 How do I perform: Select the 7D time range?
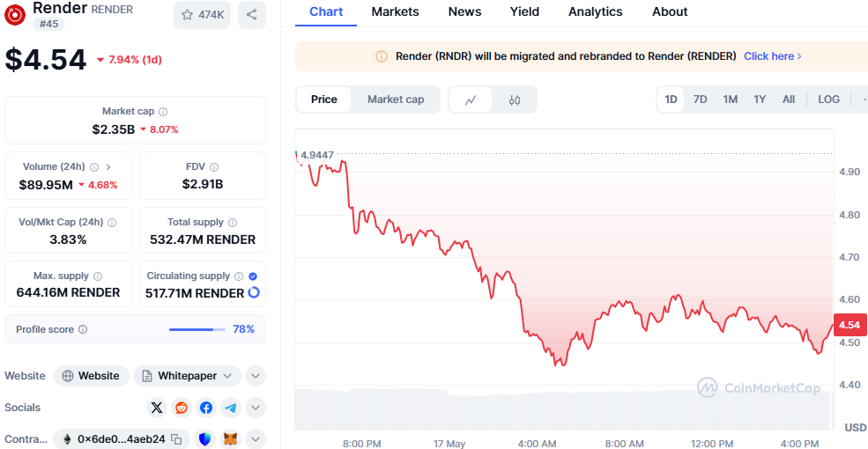tap(701, 99)
